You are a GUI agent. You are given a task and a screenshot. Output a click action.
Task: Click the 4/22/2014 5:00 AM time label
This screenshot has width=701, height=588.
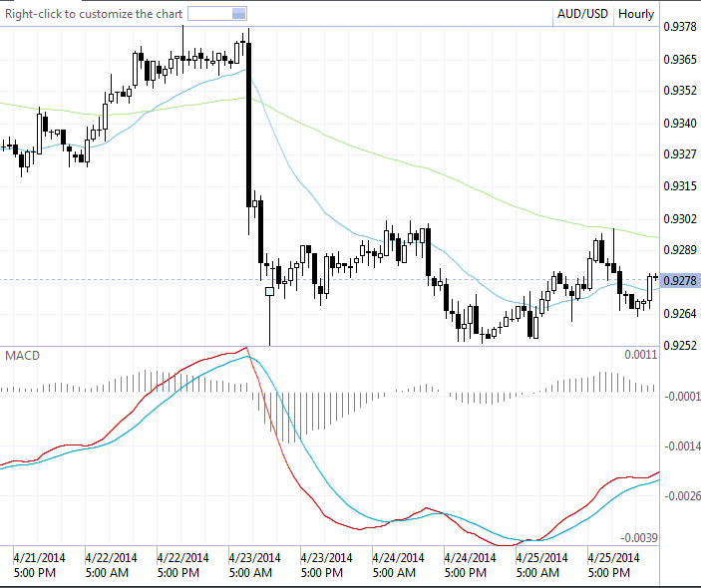point(111,565)
